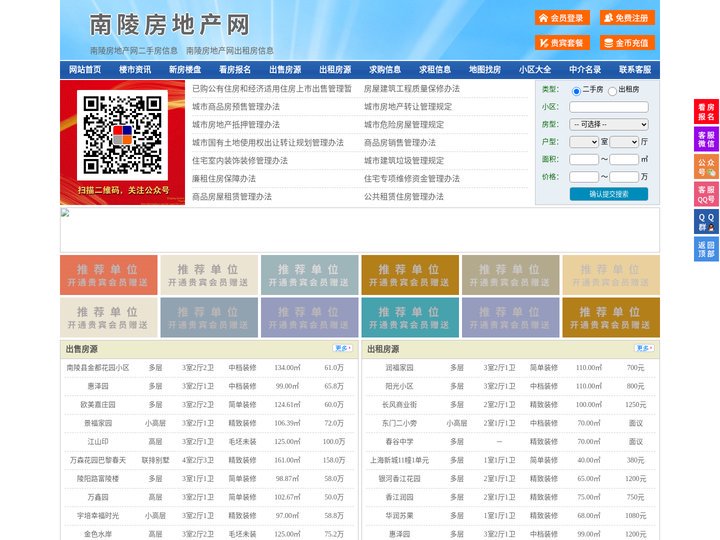Open 中介名录 navigation item
The height and width of the screenshot is (540, 720).
pyautogui.click(x=585, y=70)
